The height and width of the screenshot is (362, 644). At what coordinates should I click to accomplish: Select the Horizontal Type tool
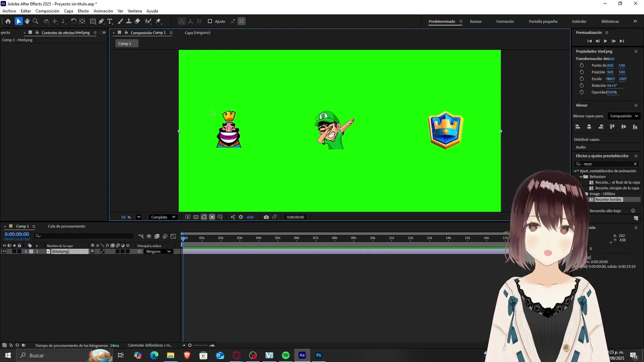click(110, 21)
